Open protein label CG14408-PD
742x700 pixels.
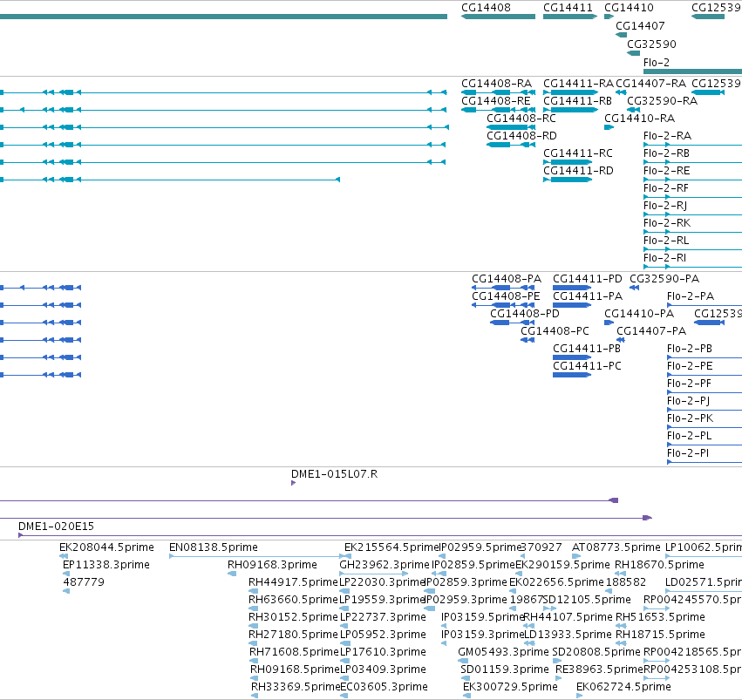(525, 314)
